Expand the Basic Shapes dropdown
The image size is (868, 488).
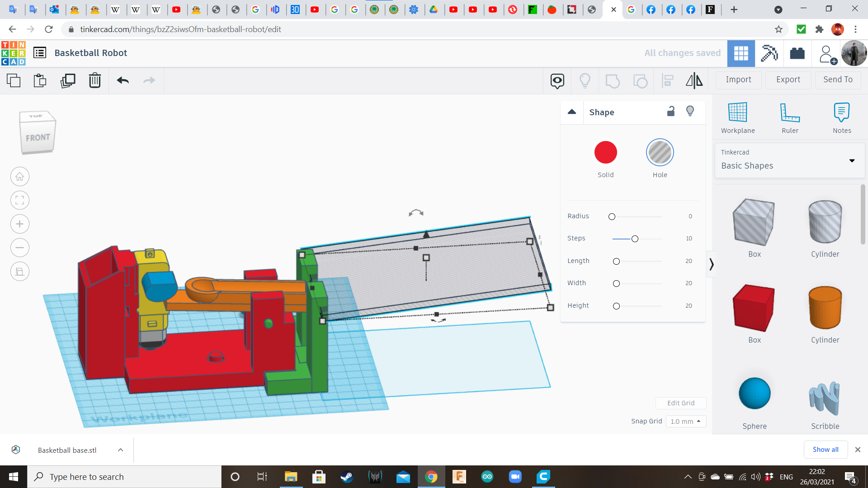pos(852,161)
